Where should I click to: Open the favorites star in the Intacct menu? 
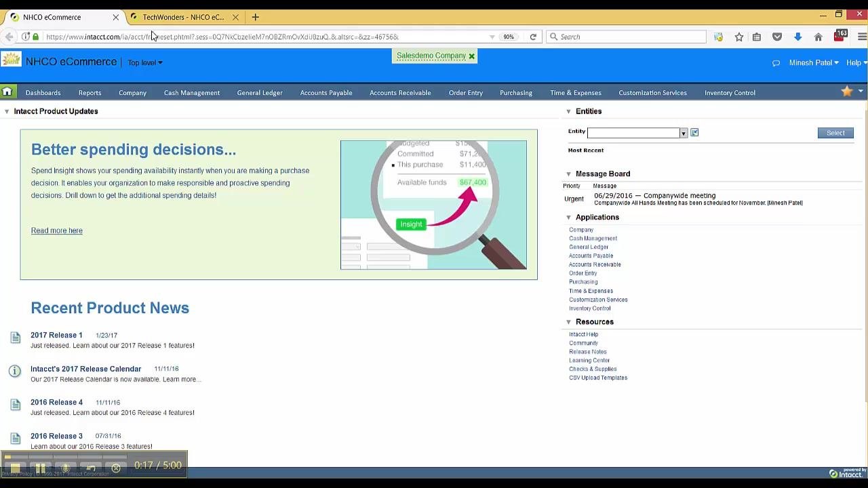tap(846, 91)
